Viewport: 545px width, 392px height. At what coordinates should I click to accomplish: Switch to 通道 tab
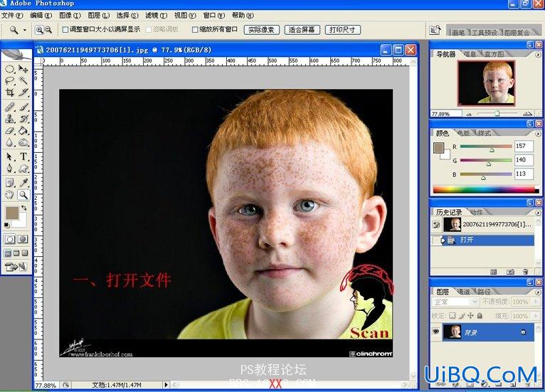[463, 292]
